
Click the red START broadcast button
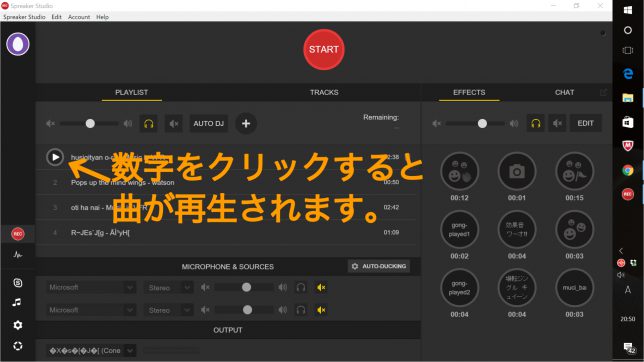pyautogui.click(x=324, y=49)
